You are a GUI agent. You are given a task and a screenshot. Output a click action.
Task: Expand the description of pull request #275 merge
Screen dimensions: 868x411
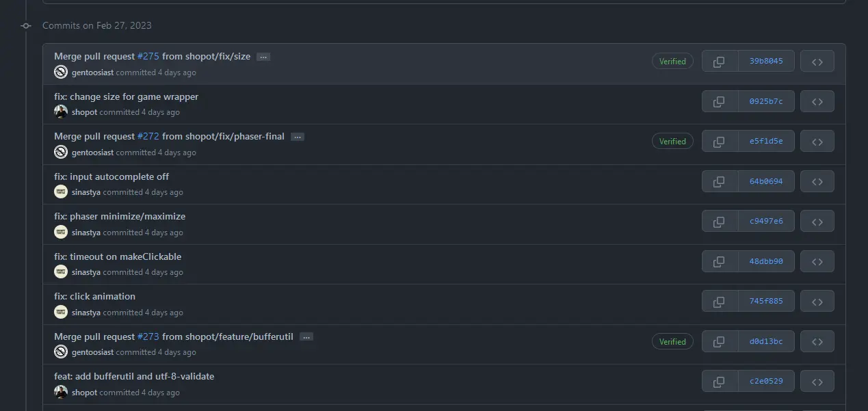click(263, 57)
